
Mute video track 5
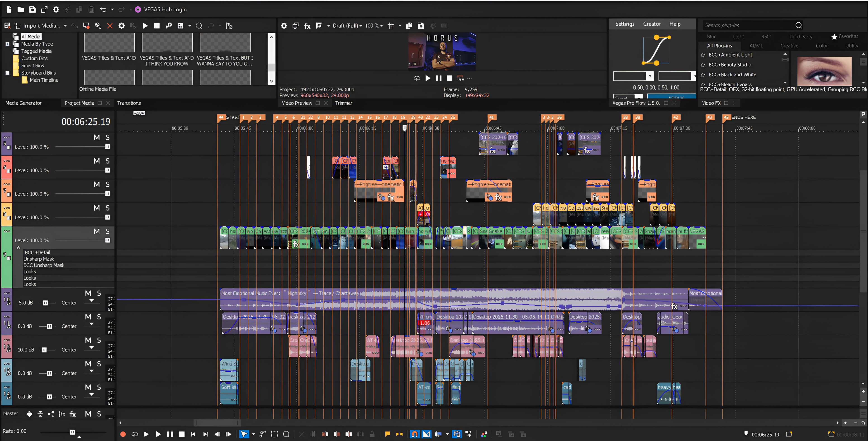[97, 137]
